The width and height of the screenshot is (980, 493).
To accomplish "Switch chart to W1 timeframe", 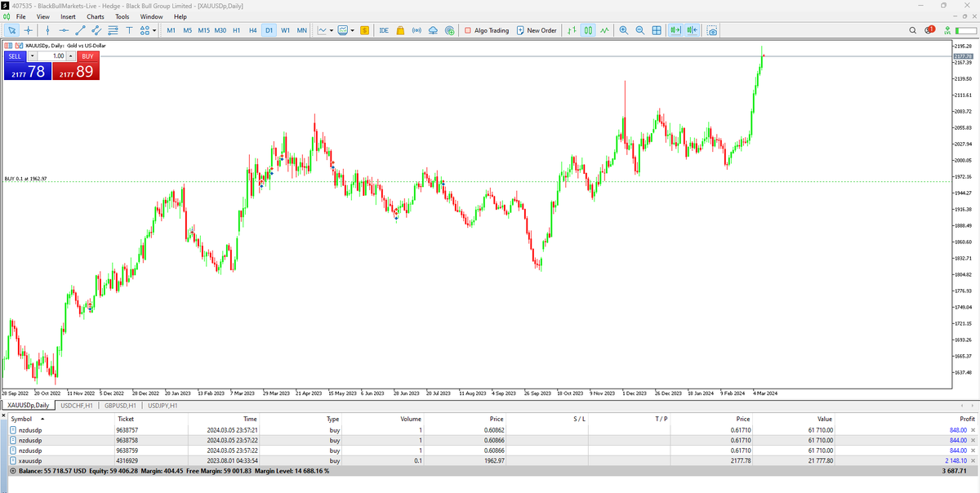I will point(285,30).
